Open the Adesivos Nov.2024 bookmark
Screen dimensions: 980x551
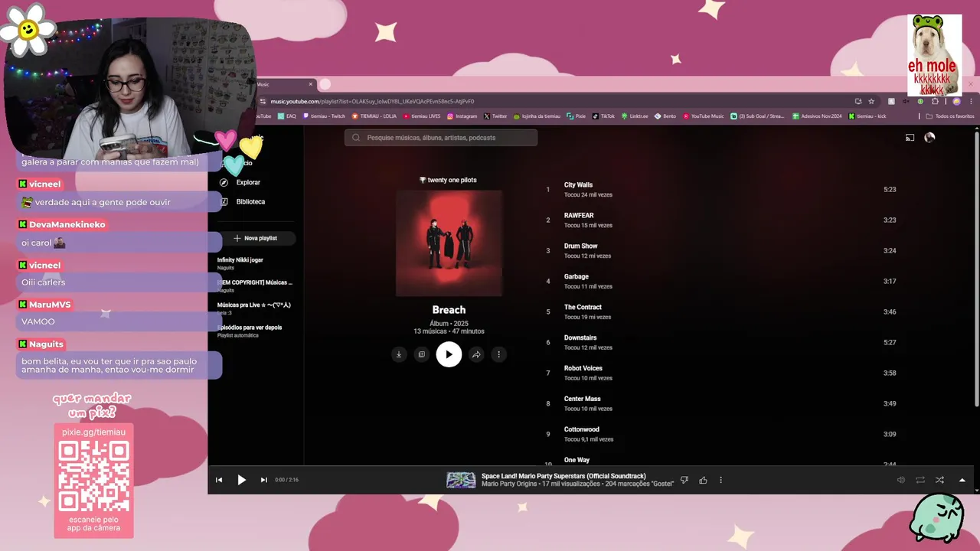817,116
